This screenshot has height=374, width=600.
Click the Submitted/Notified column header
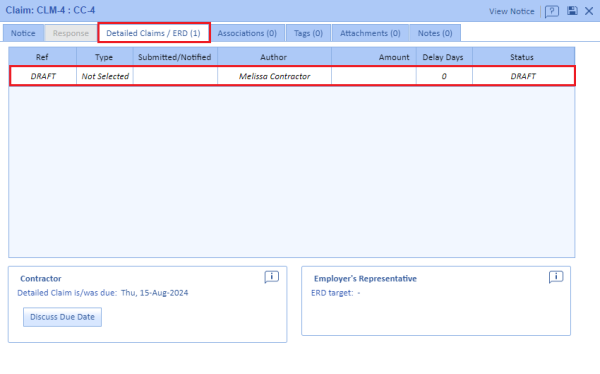[x=175, y=57]
